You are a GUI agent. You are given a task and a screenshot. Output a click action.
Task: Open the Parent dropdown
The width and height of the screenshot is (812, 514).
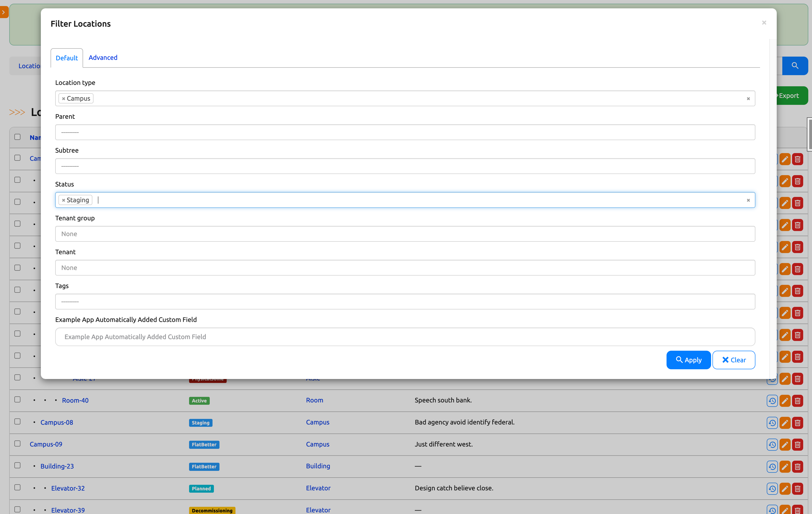tap(405, 132)
